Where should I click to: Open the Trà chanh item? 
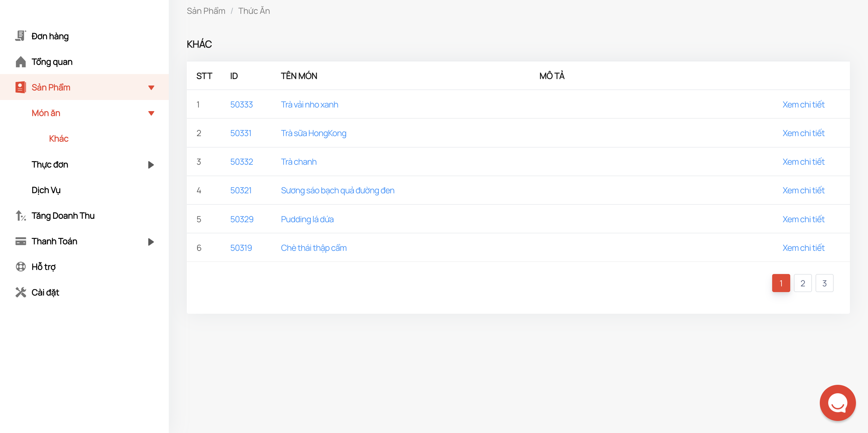click(299, 162)
